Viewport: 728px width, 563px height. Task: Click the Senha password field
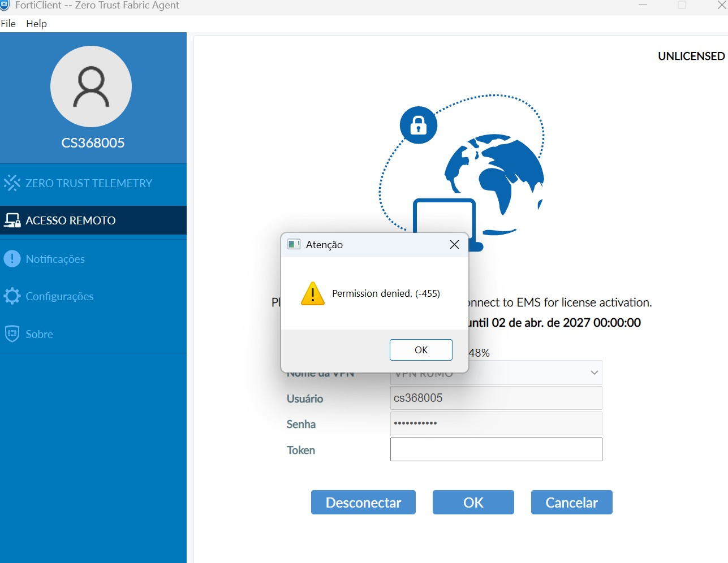pyautogui.click(x=496, y=423)
